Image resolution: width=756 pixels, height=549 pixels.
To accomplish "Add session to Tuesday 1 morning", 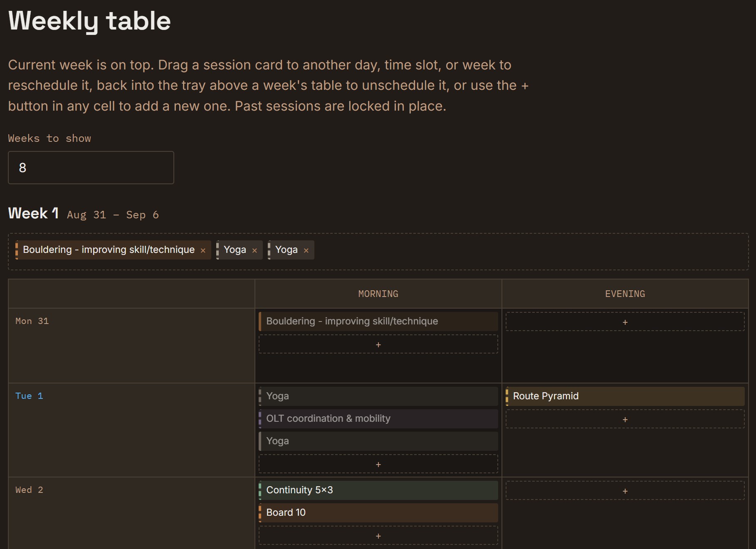I will (x=378, y=464).
